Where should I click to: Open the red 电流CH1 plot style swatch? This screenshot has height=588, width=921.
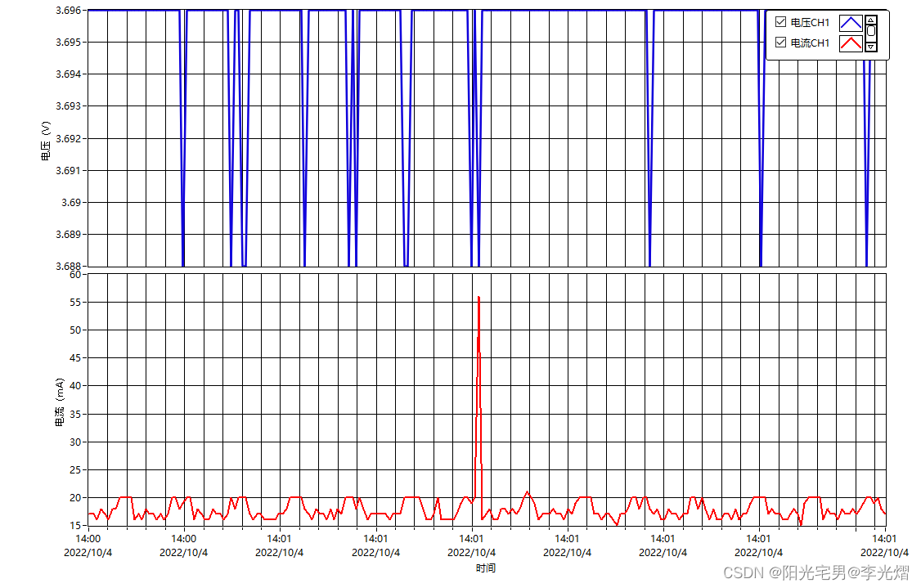pyautogui.click(x=851, y=43)
